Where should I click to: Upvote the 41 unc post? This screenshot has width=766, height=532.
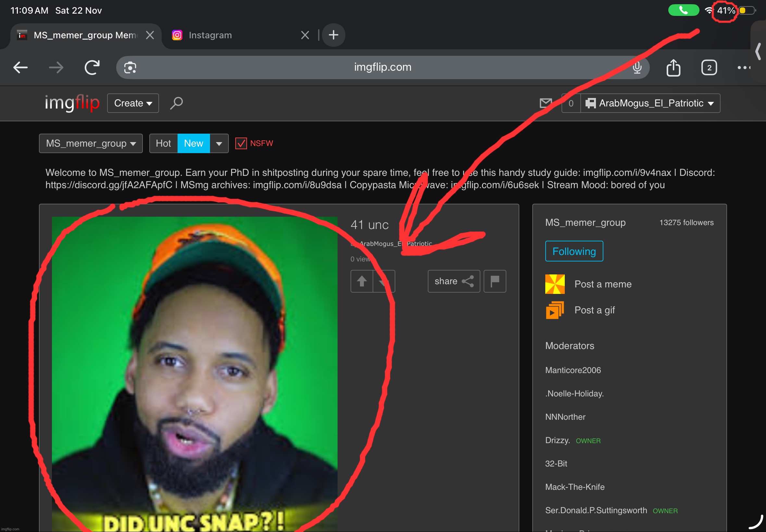pos(362,281)
